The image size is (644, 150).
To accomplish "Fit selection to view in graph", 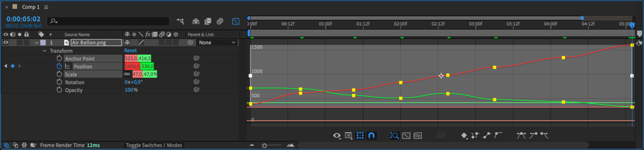I will click(x=406, y=136).
